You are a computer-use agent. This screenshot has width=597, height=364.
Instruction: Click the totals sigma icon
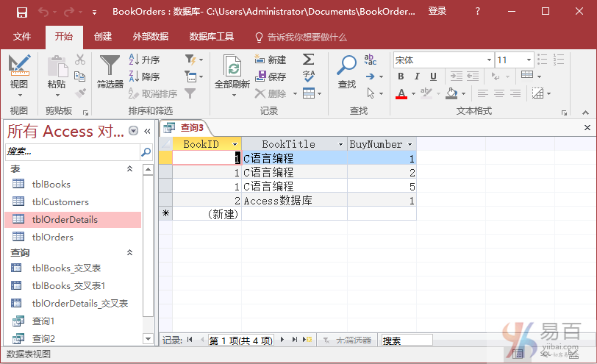(x=309, y=60)
